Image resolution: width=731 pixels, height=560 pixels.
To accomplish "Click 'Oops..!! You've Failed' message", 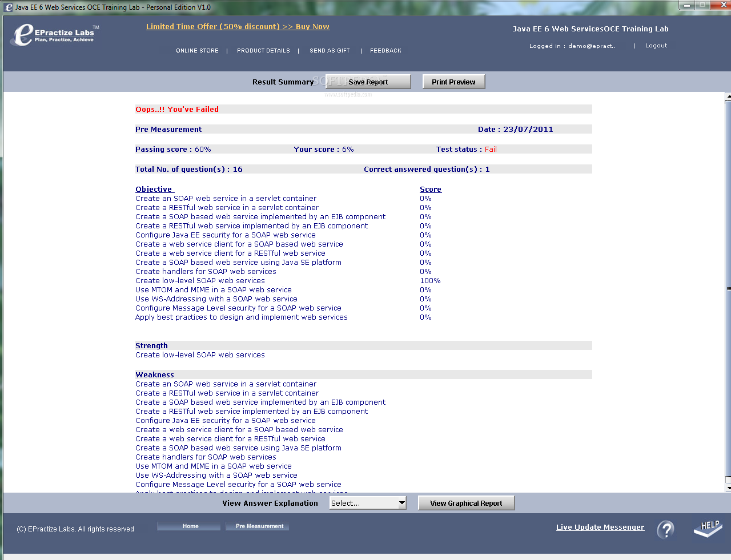I will tap(177, 110).
